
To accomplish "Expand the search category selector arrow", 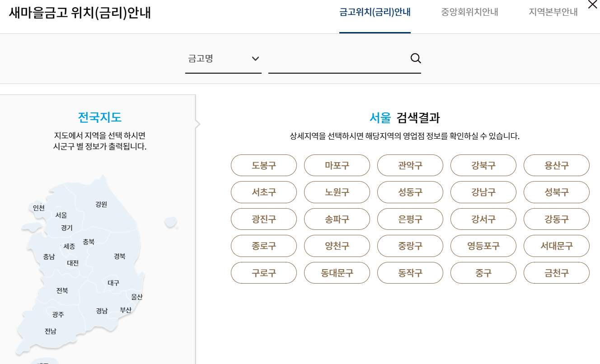I will pyautogui.click(x=256, y=58).
